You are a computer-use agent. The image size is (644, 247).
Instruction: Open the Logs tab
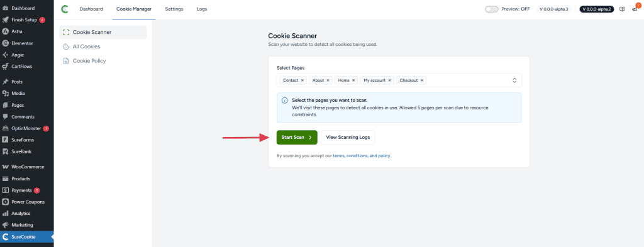pyautogui.click(x=202, y=9)
